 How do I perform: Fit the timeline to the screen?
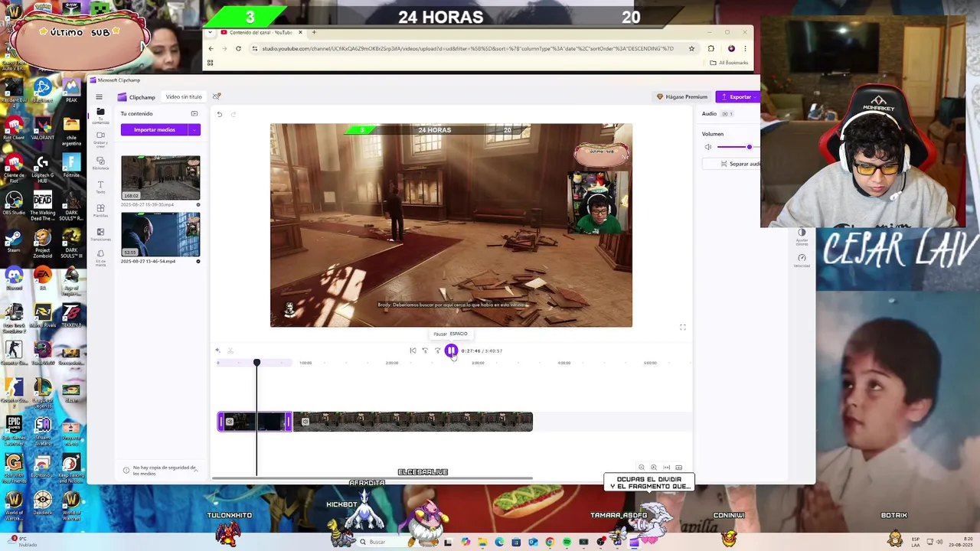point(666,468)
